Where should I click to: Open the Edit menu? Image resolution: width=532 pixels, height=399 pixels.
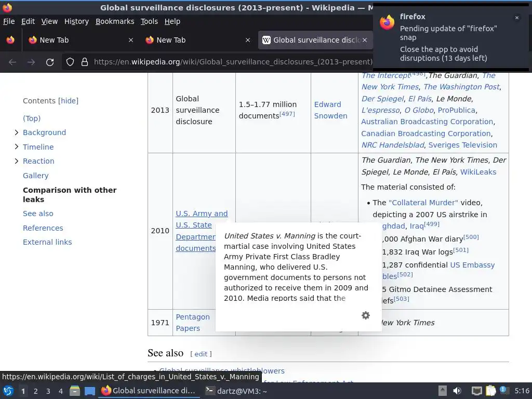tap(28, 21)
